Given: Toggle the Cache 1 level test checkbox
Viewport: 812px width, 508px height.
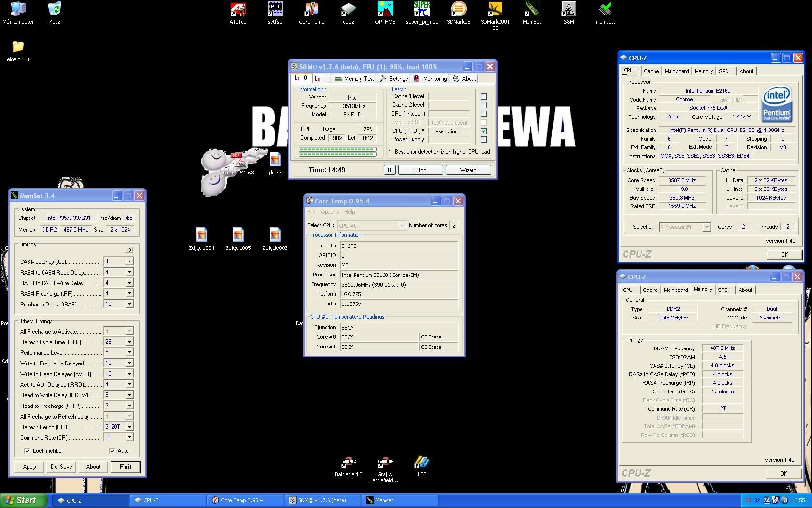Looking at the screenshot, I should pos(484,96).
